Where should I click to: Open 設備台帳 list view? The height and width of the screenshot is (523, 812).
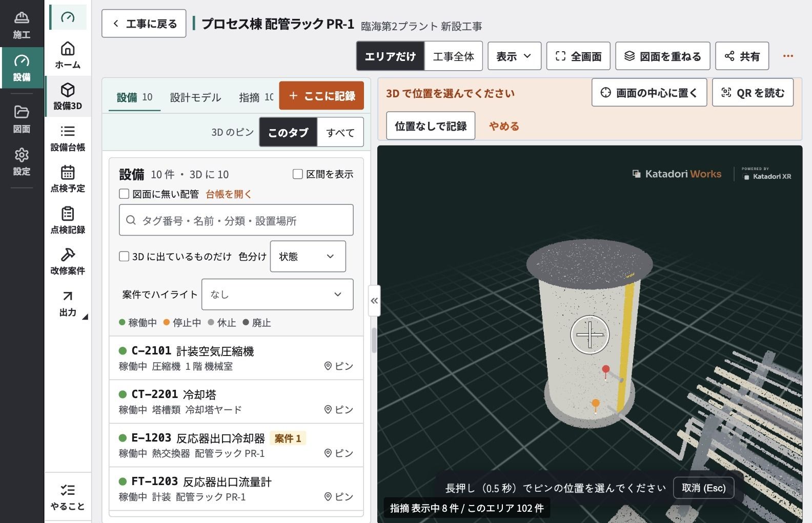tap(68, 138)
